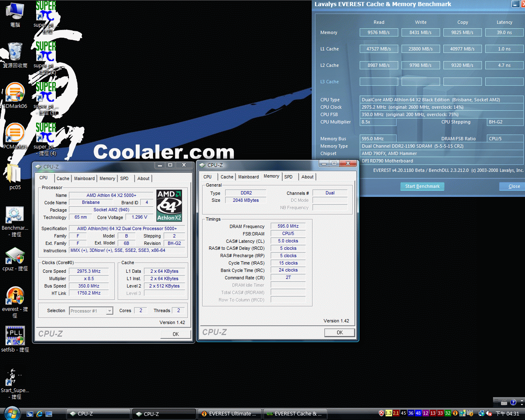Click the EVEREST CPU Multiplier 8.5x field

378,122
